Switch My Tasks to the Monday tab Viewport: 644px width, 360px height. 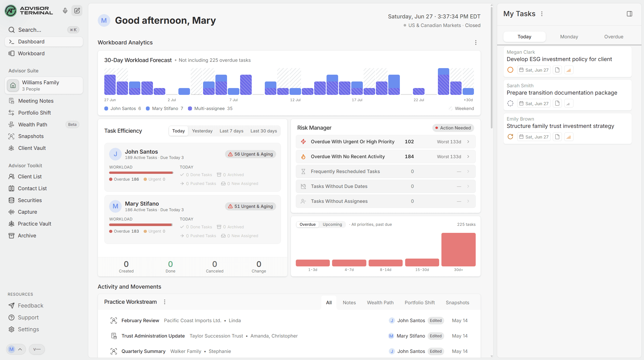point(569,37)
